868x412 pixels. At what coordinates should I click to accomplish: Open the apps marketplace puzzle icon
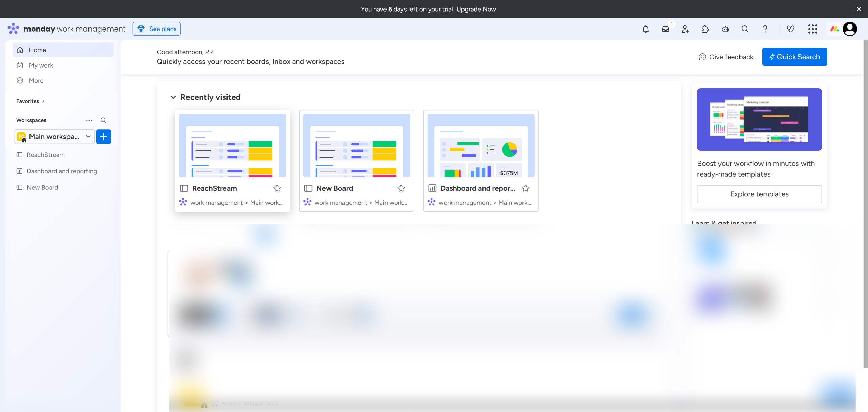(x=705, y=29)
